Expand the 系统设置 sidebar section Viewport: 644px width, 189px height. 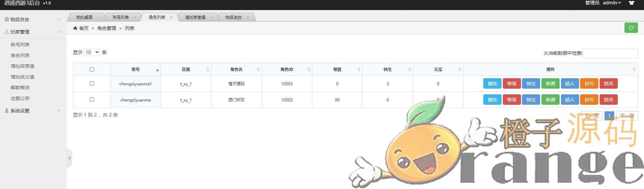(33, 111)
